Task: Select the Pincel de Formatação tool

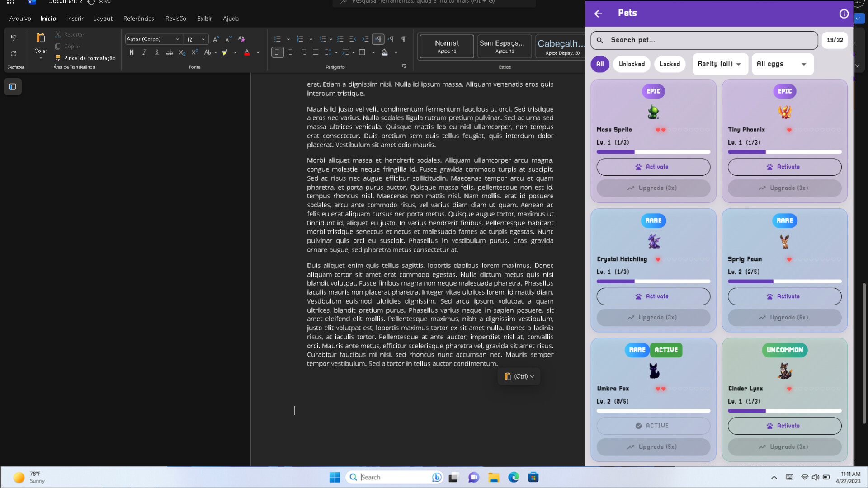Action: click(85, 58)
